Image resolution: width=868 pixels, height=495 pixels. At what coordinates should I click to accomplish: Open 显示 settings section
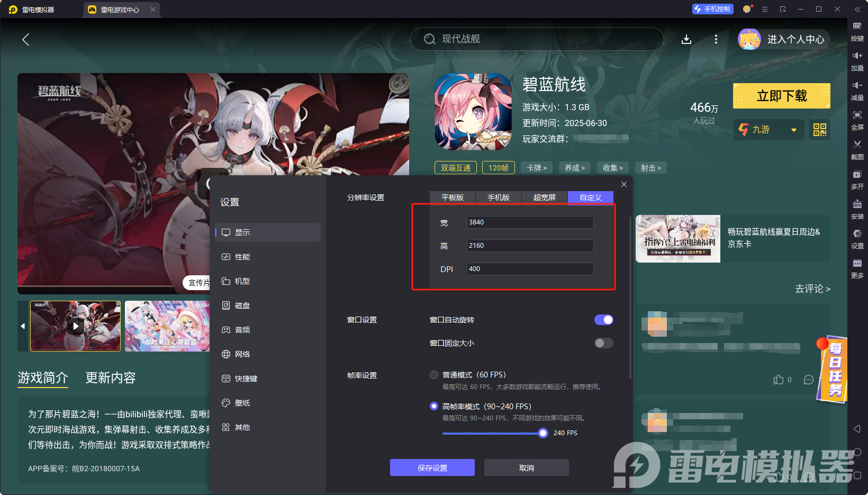pos(268,232)
